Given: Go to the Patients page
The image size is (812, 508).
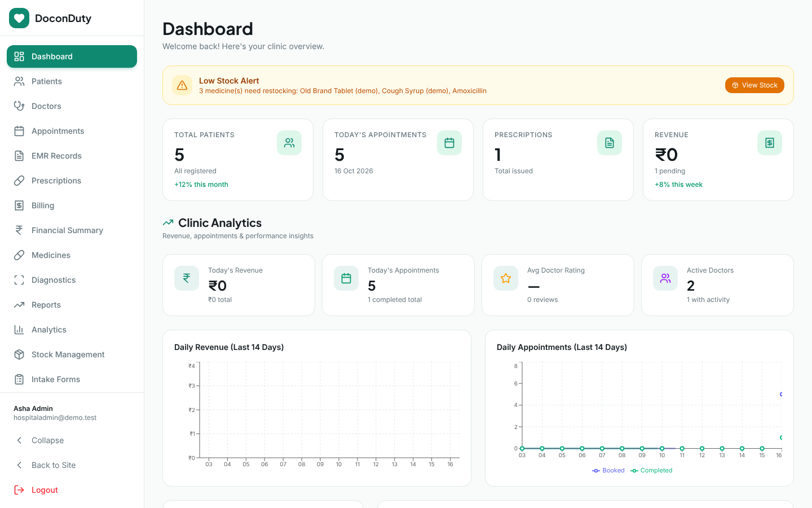Looking at the screenshot, I should coord(72,81).
